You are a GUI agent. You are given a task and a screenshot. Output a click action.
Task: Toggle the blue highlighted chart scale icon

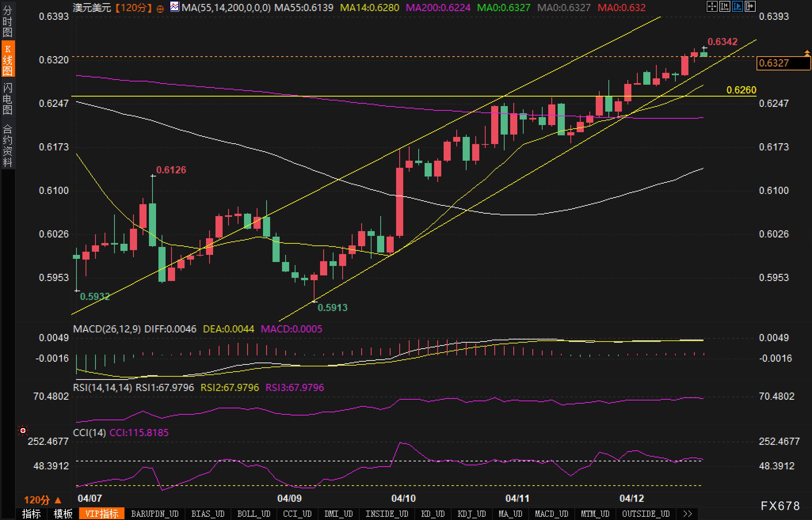(737, 6)
